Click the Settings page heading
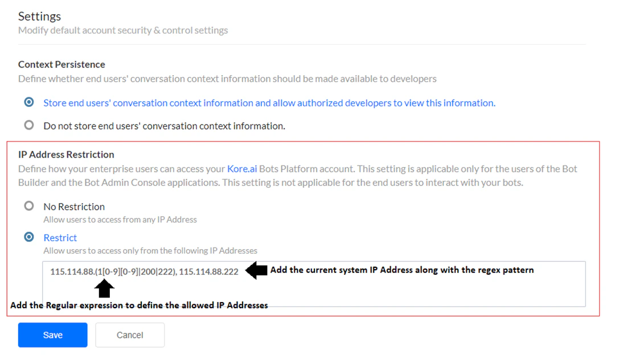The image size is (623, 364). coord(39,16)
